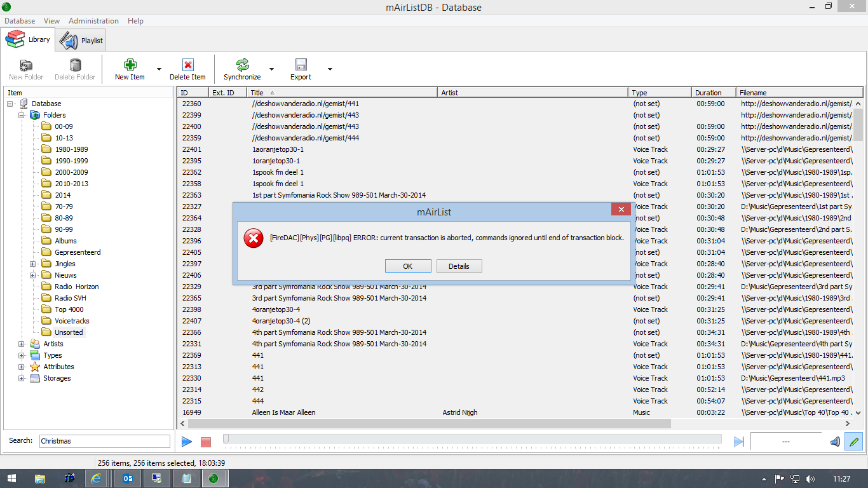Viewport: 868px width, 488px height.
Task: Select the Database root node icon
Action: (24, 104)
